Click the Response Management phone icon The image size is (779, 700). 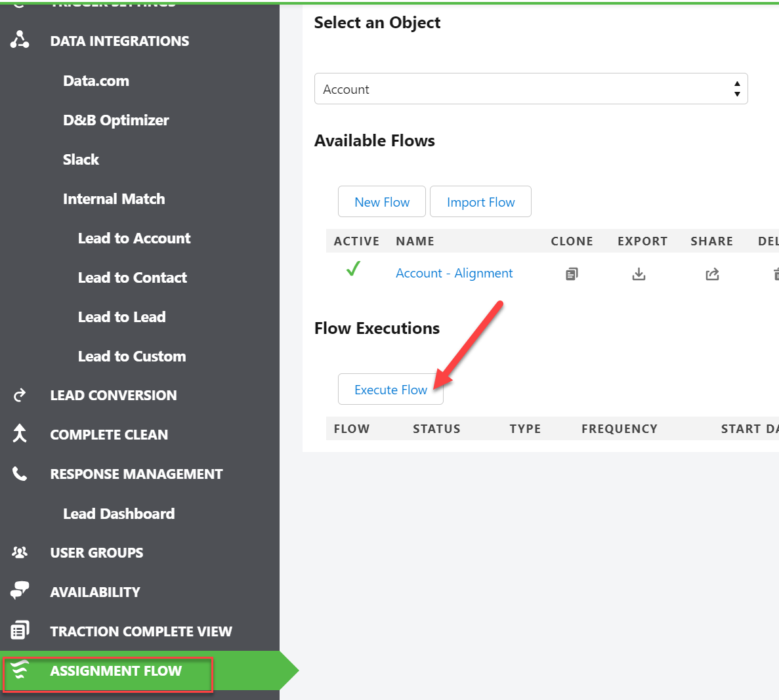[x=19, y=474]
